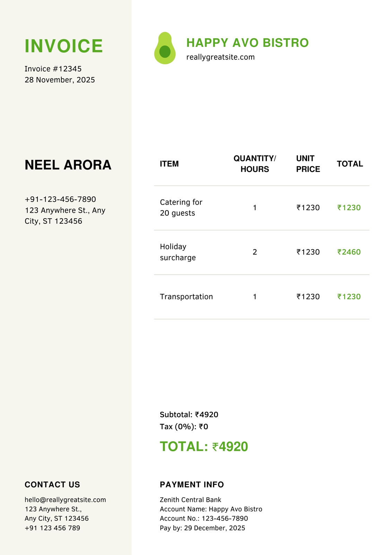
Task: Select the green TOTAL: ₹4920 amount
Action: 204,446
